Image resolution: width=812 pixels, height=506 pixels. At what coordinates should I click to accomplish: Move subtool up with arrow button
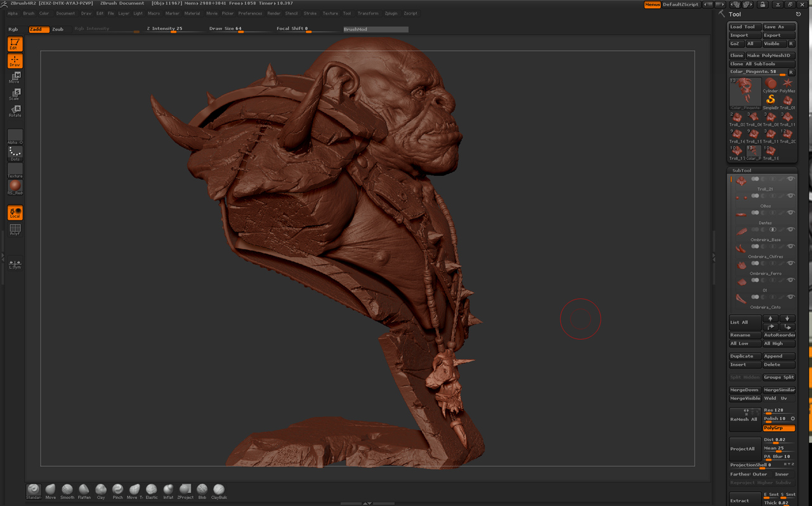[770, 319]
